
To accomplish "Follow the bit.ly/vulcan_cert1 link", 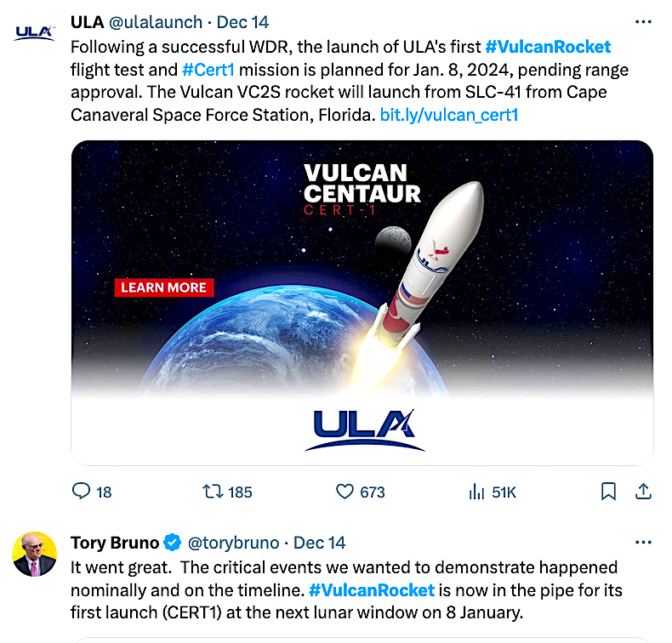I will click(448, 114).
